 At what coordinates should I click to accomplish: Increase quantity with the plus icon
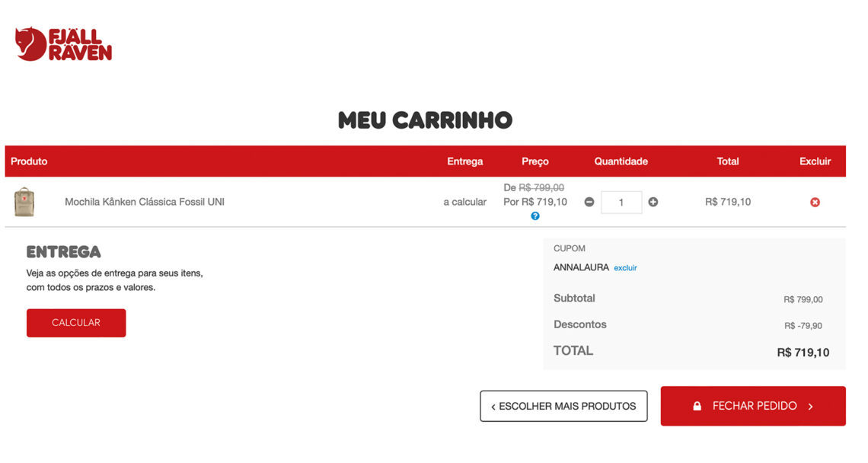click(653, 202)
